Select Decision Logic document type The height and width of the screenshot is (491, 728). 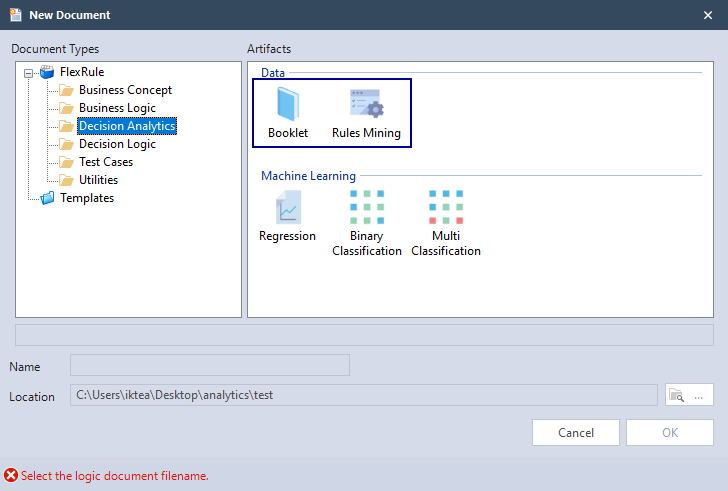coord(117,144)
